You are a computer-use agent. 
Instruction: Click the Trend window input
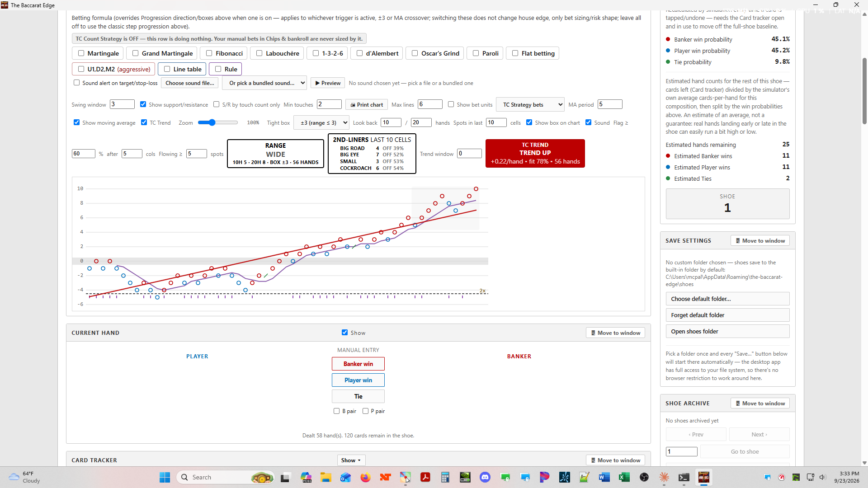469,153
